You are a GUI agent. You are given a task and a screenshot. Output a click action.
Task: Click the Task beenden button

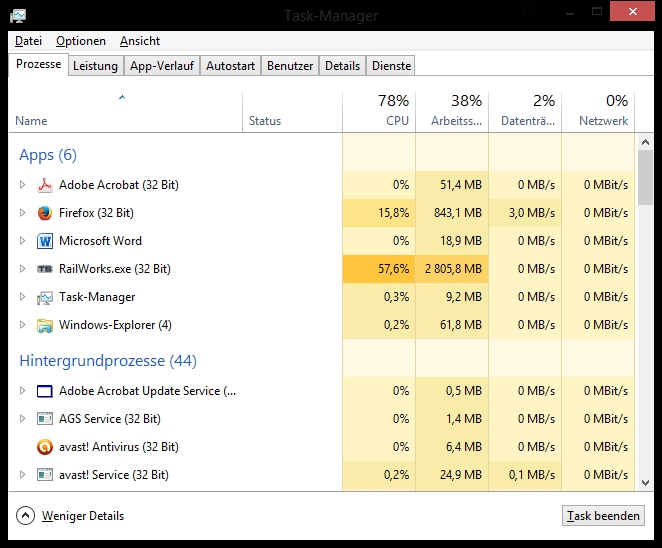pos(603,516)
